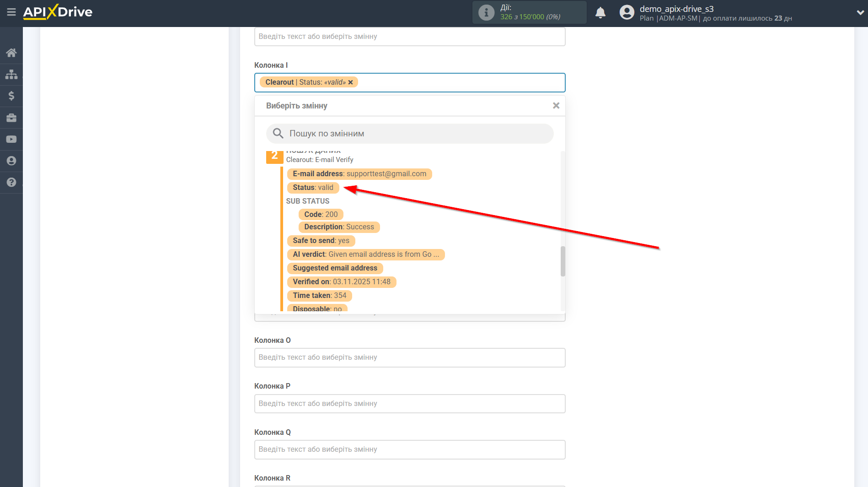Open variable picker for Колонка P
Image resolution: width=868 pixels, height=487 pixels.
coord(410,403)
